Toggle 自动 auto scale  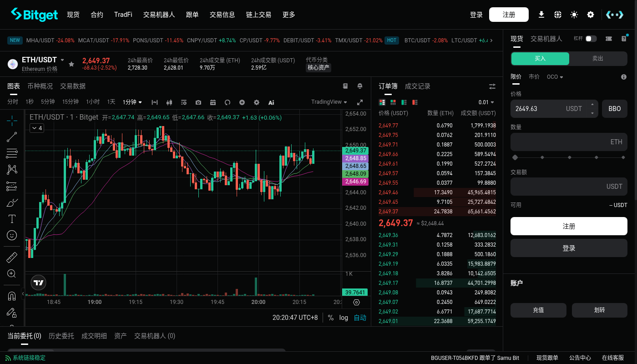point(360,318)
